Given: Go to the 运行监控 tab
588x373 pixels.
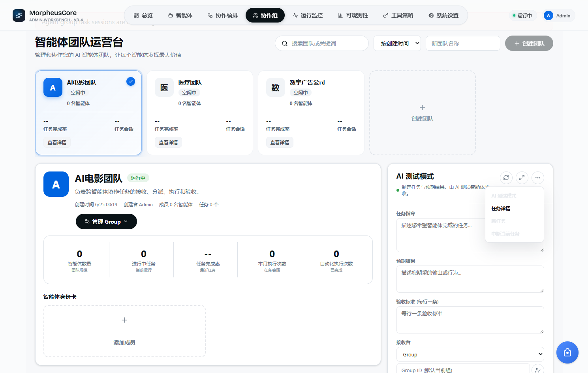Looking at the screenshot, I should tap(308, 15).
